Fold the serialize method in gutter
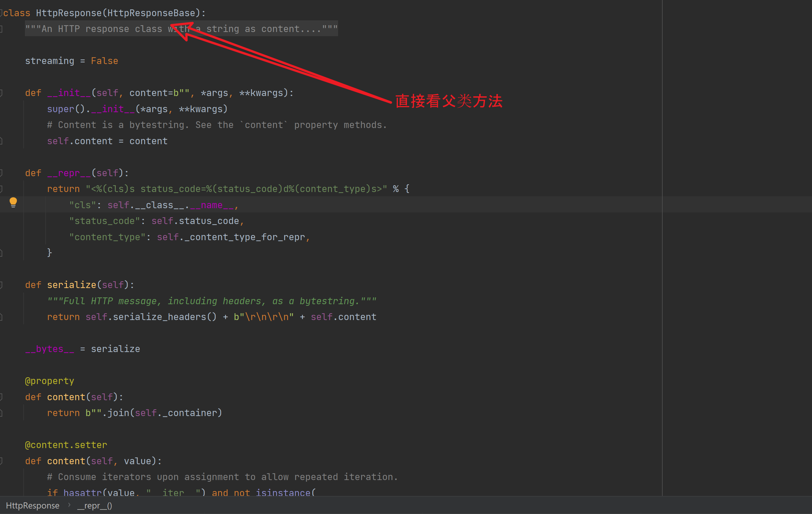This screenshot has height=514, width=812. click(x=1, y=285)
